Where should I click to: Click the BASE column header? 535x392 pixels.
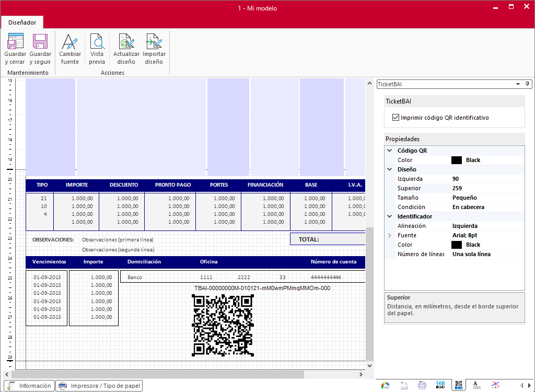pyautogui.click(x=311, y=185)
